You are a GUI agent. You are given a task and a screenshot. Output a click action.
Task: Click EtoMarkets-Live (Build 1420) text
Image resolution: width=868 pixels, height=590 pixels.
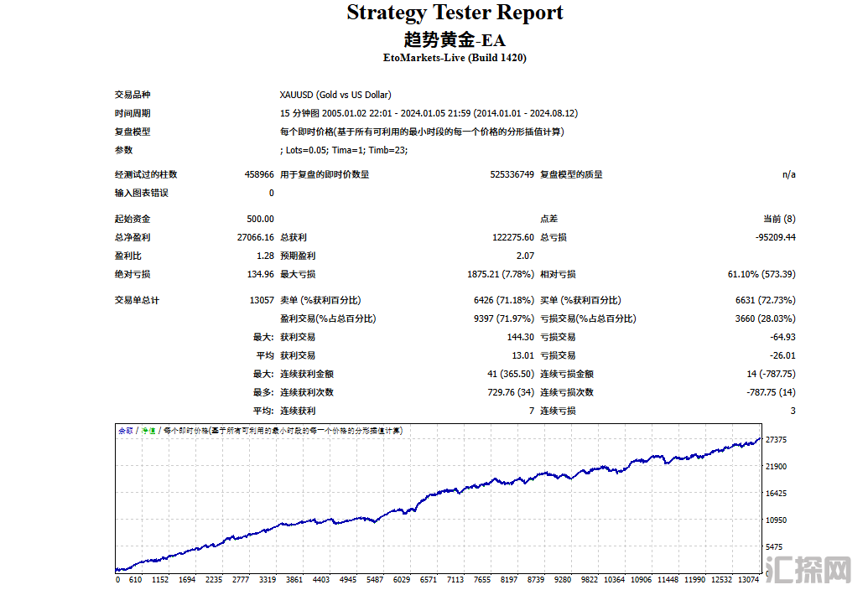click(x=455, y=58)
